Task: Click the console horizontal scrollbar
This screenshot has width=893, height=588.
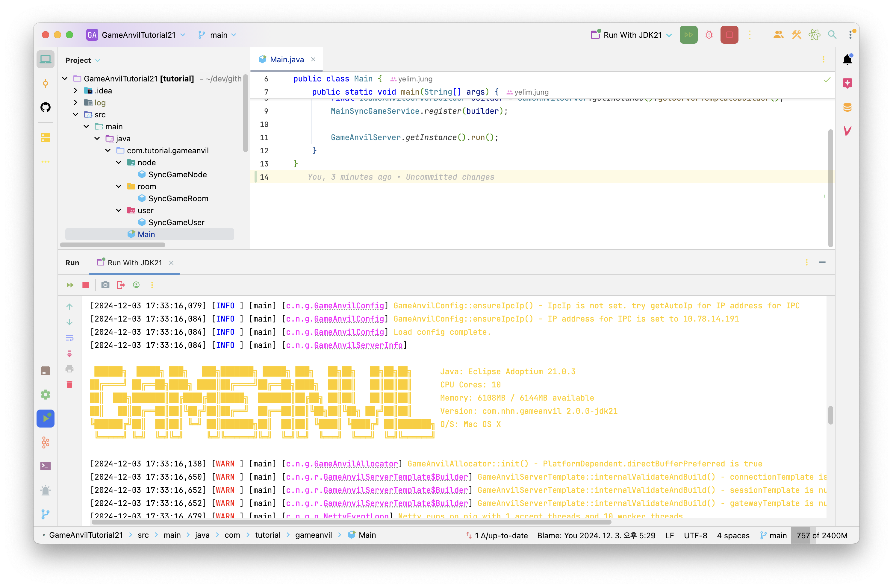Action: (x=351, y=522)
